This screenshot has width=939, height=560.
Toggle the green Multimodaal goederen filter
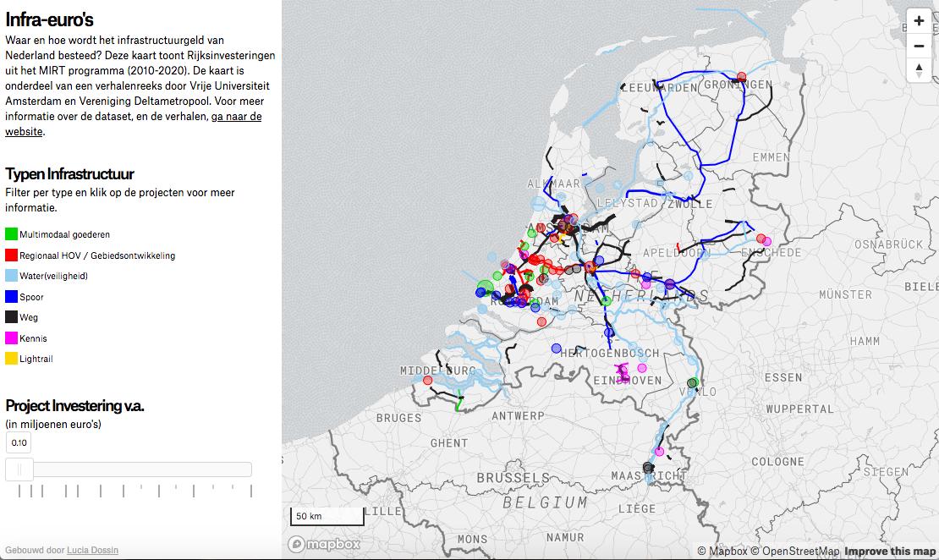point(12,234)
